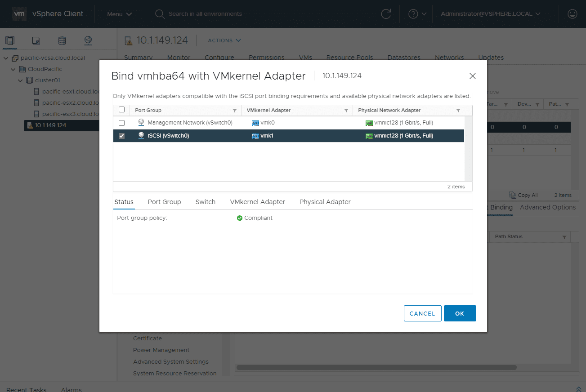
Task: Click the iSCSI port group icon
Action: [141, 136]
